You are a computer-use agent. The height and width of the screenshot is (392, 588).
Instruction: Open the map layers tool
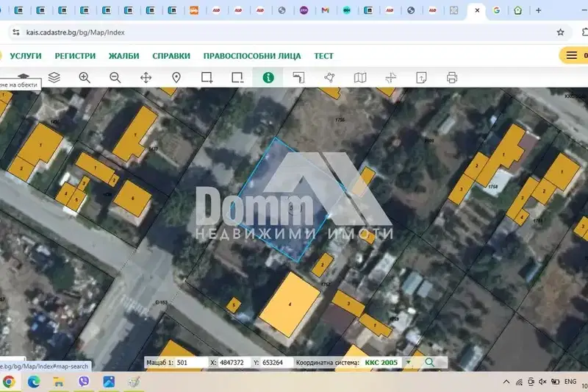click(54, 78)
